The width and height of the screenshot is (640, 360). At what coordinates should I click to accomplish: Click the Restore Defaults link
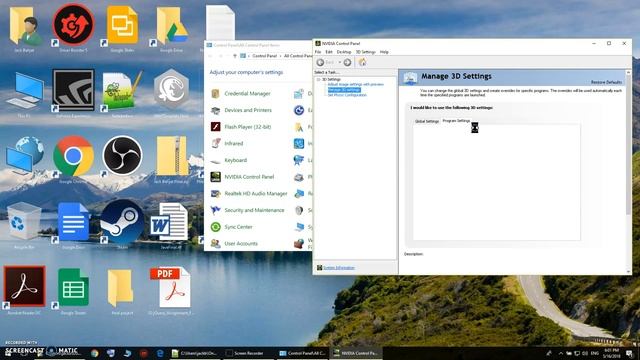(x=606, y=82)
